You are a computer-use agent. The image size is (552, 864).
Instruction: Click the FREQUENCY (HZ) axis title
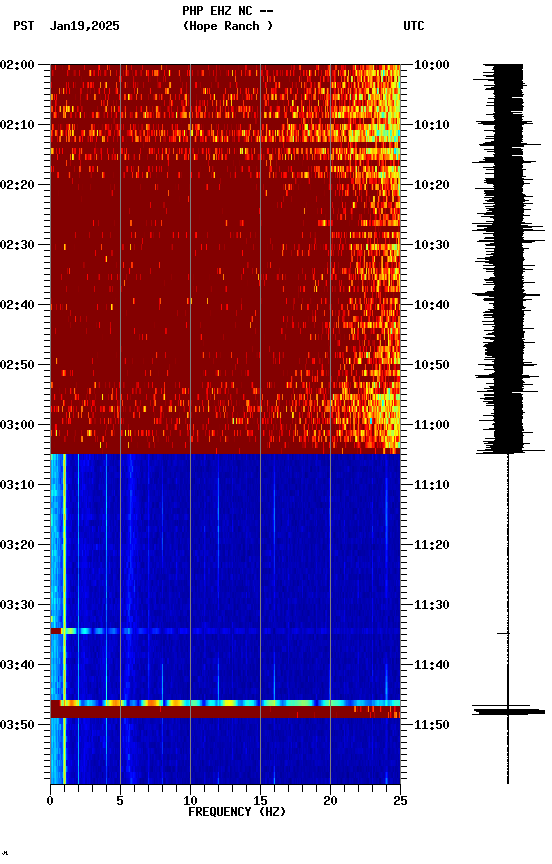point(237,813)
